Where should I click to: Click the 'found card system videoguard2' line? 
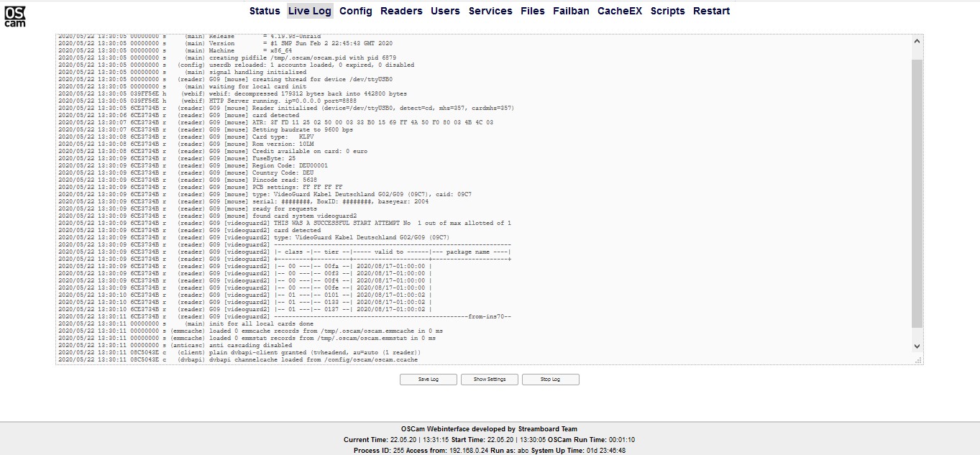(x=208, y=216)
